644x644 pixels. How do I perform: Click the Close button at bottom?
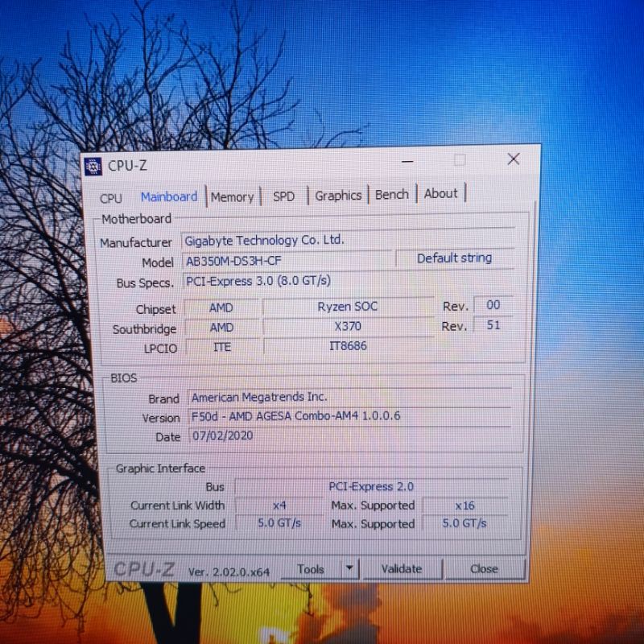(484, 568)
